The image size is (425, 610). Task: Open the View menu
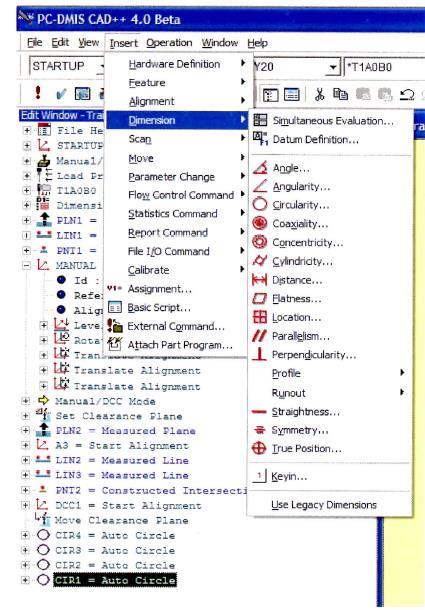[88, 42]
